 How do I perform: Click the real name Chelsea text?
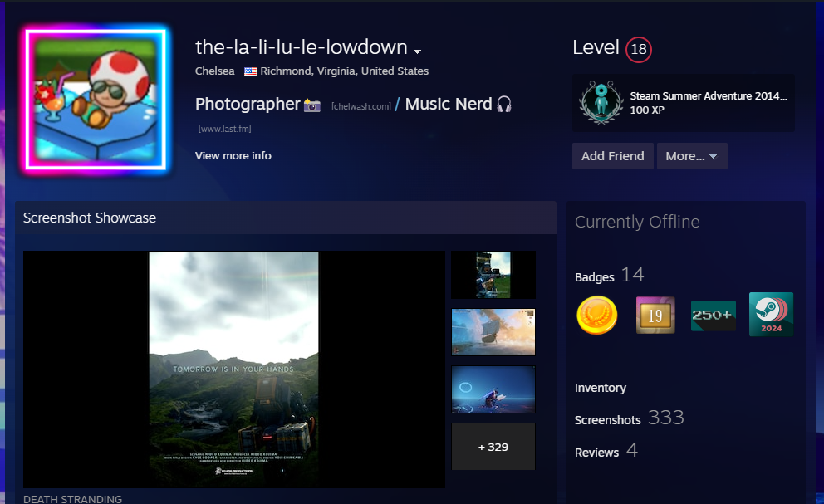click(x=214, y=71)
